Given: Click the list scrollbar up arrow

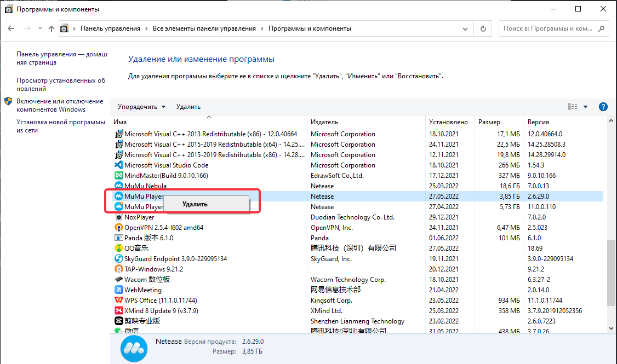Looking at the screenshot, I should point(611,121).
